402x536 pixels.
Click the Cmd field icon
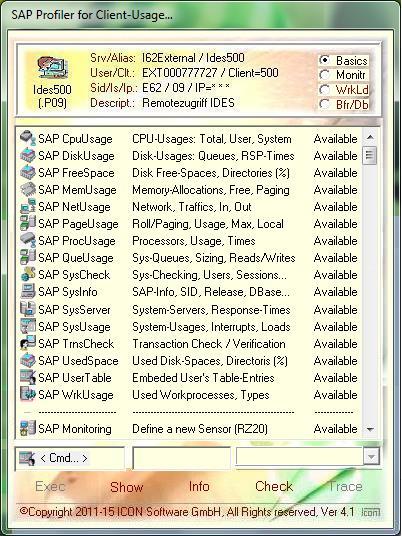[27, 458]
